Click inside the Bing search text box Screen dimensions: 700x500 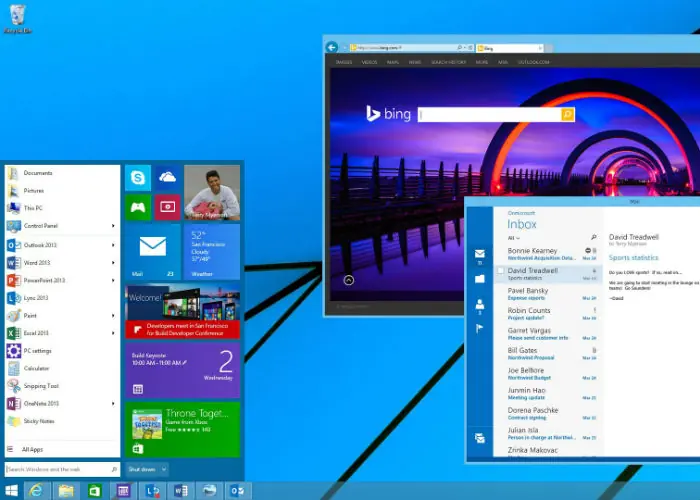489,114
